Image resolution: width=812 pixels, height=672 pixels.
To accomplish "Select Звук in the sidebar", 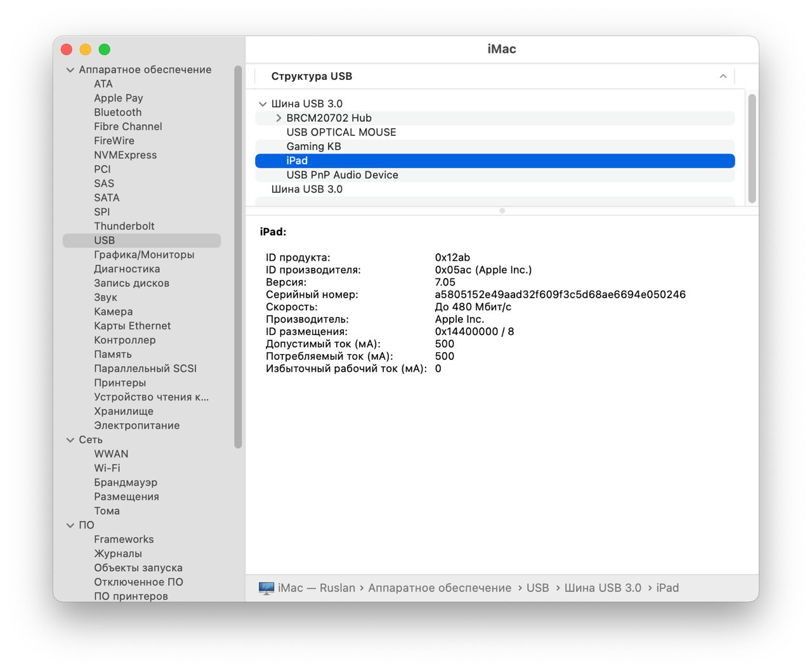I will [105, 298].
